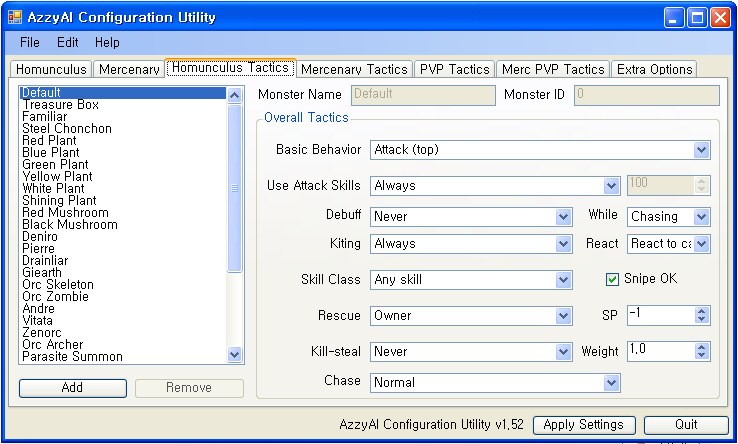Decrease the Weight value with down arrow
Image resolution: width=738 pixels, height=444 pixels.
tap(701, 356)
